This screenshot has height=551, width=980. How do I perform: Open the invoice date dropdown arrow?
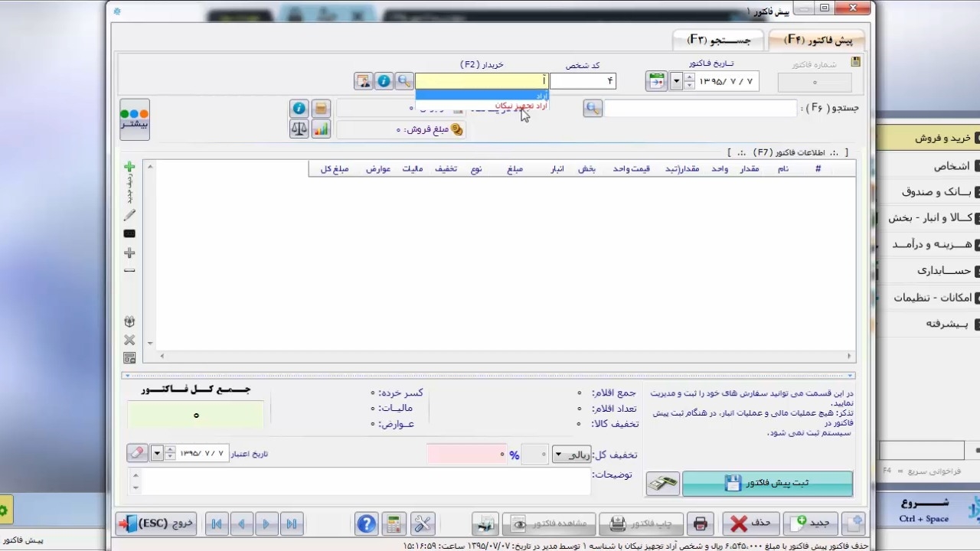tap(676, 81)
